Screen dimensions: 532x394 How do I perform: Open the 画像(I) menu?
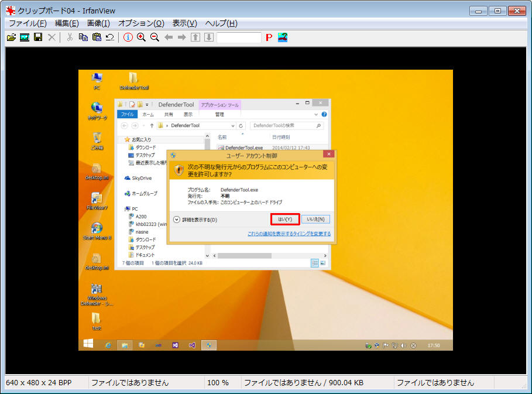coord(98,23)
